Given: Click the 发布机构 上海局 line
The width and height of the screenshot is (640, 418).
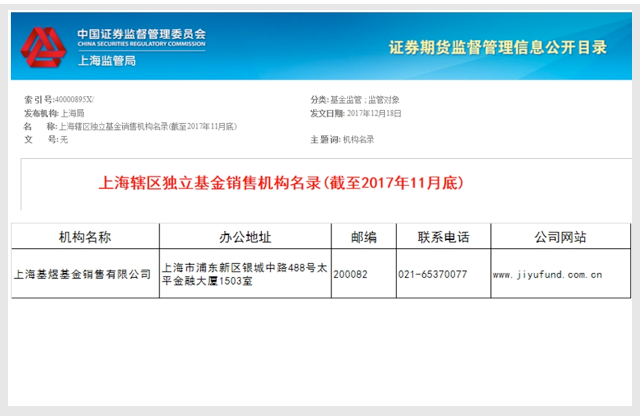Looking at the screenshot, I should click(x=54, y=113).
